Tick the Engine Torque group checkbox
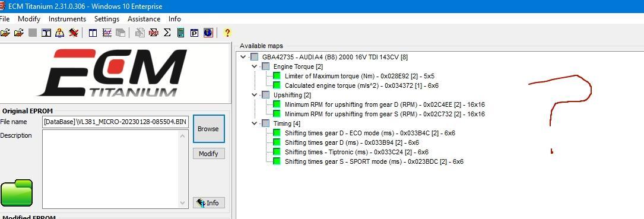Screen dimensions: 644x219 266,66
